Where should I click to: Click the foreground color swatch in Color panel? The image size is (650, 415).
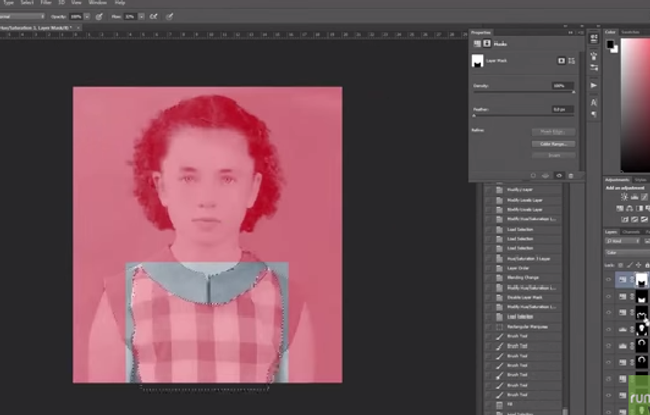610,44
